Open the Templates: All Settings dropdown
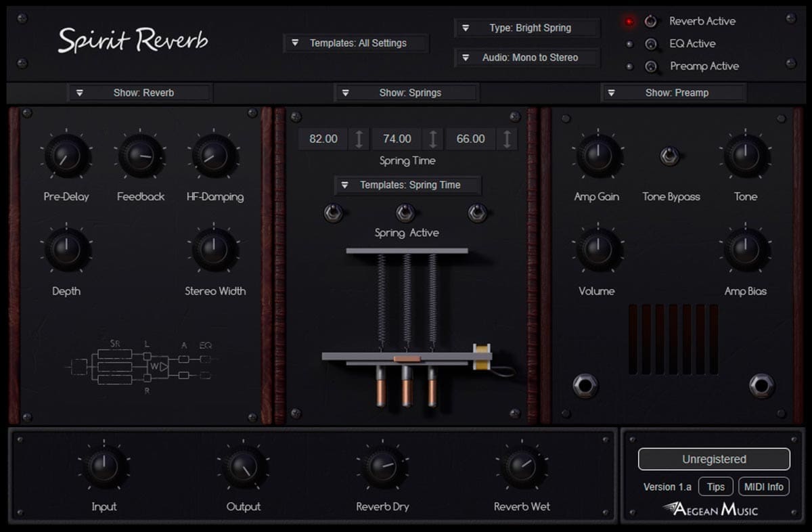 pyautogui.click(x=356, y=43)
